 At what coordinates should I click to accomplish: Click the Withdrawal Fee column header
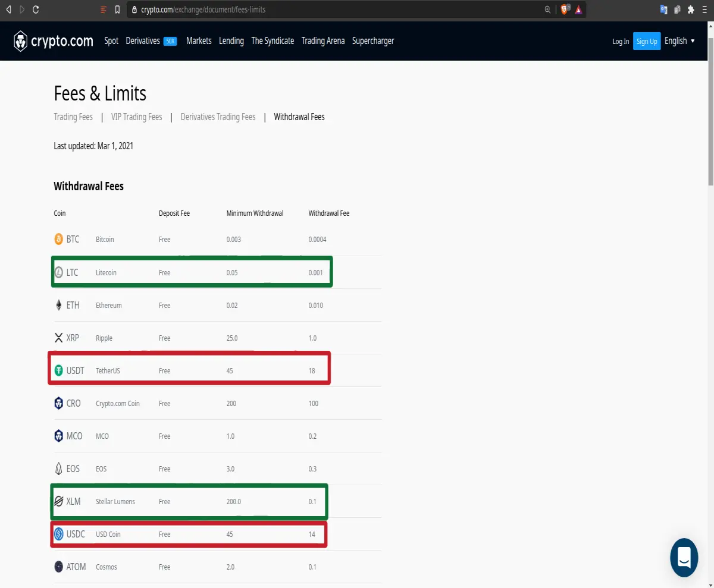point(328,213)
